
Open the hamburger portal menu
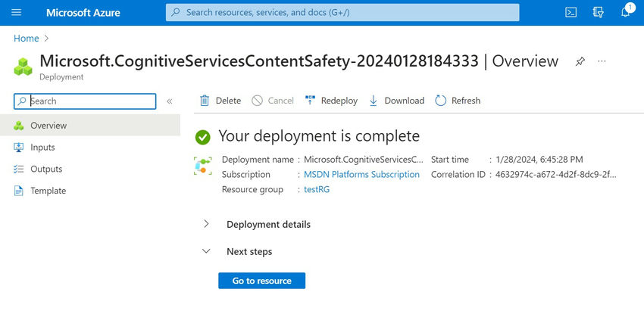click(x=17, y=12)
